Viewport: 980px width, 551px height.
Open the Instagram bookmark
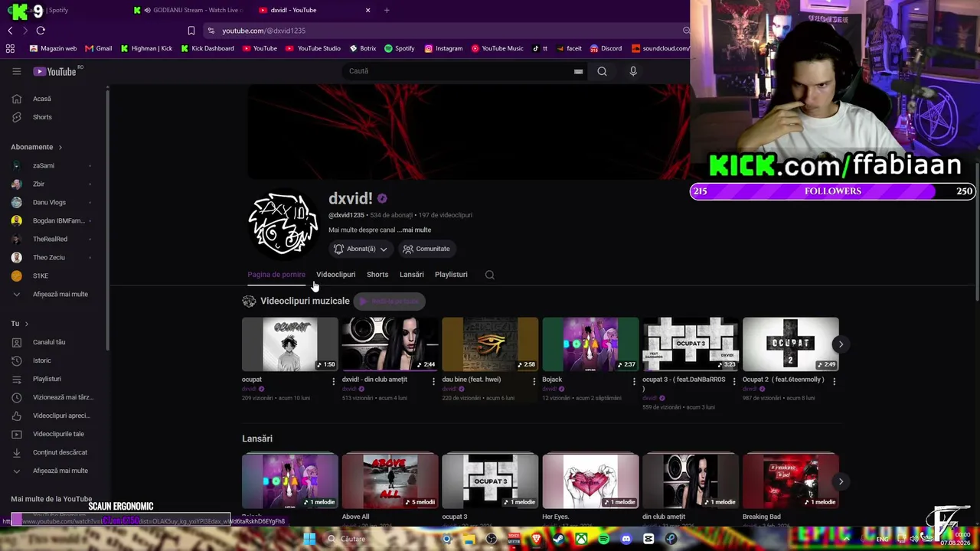click(x=443, y=48)
